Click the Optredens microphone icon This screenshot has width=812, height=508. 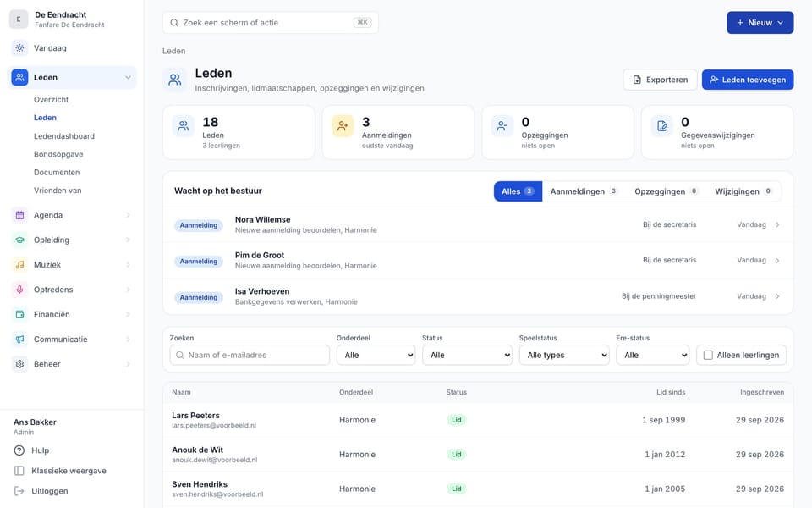coord(19,290)
